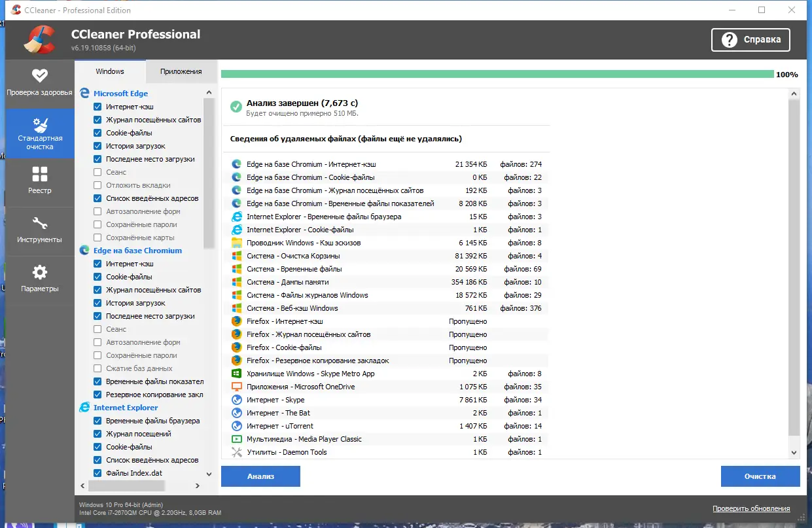Enable Сохранённые карты checkbox

coord(97,238)
